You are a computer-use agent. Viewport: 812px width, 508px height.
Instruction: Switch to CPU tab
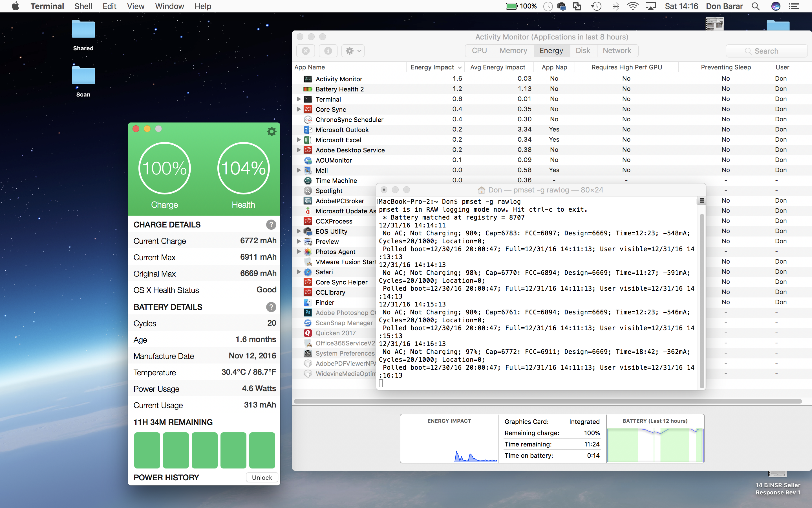[479, 51]
